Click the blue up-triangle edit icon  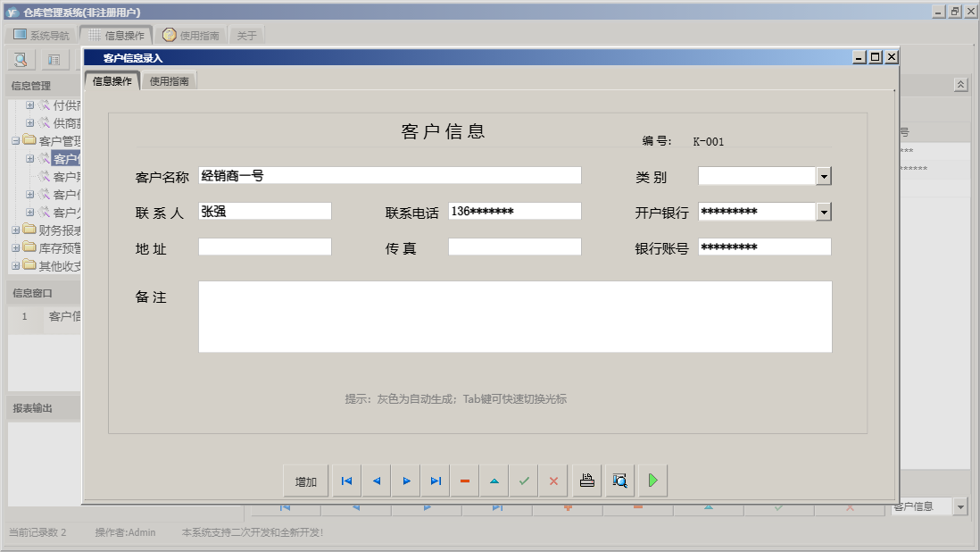494,481
